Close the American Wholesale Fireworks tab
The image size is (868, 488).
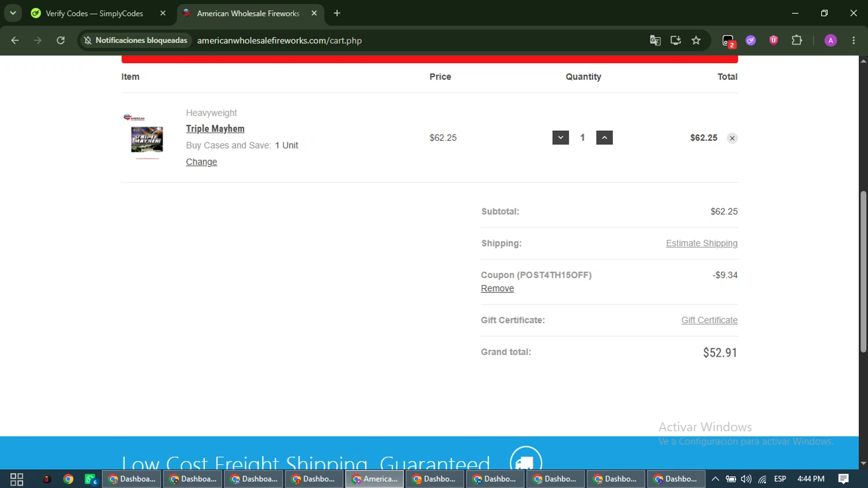coord(314,13)
